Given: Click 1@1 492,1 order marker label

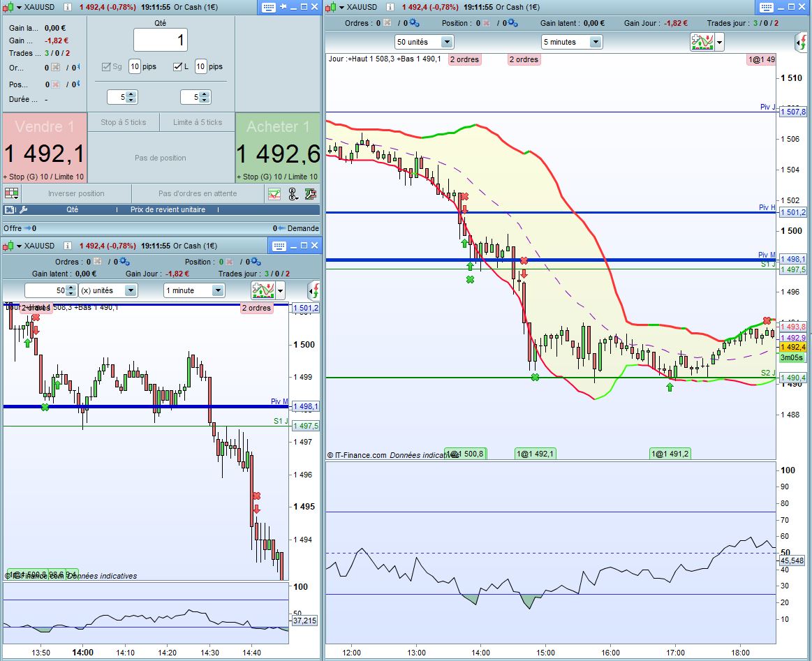Looking at the screenshot, I should (536, 454).
